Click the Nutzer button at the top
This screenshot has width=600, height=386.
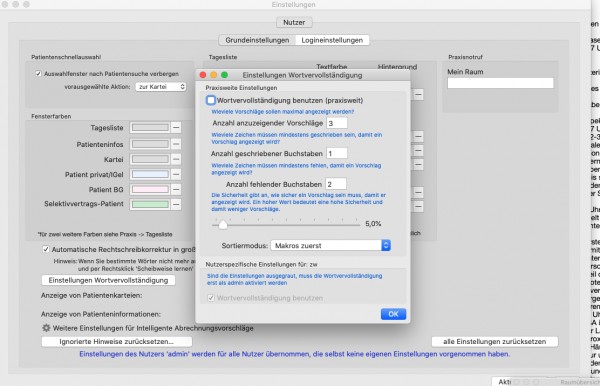(x=294, y=22)
